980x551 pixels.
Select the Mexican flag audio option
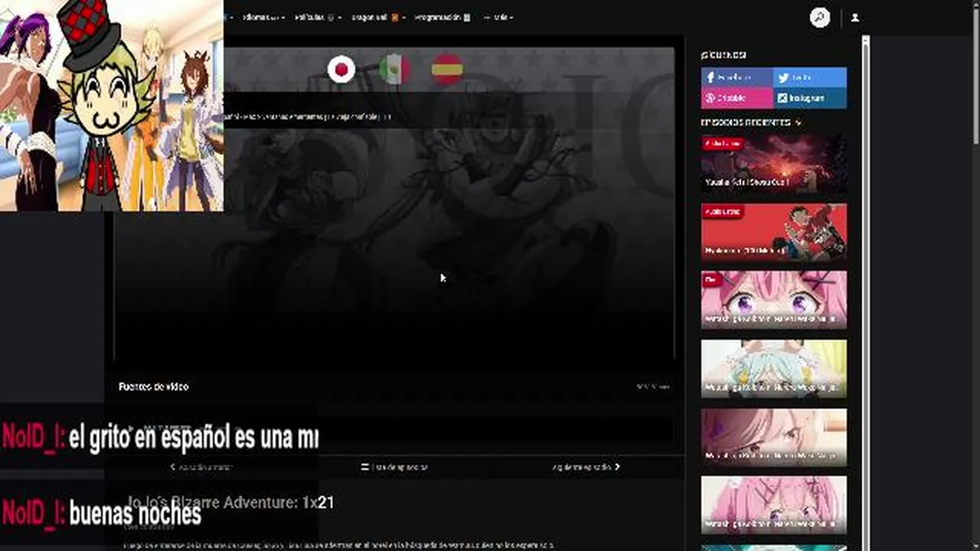tap(395, 70)
